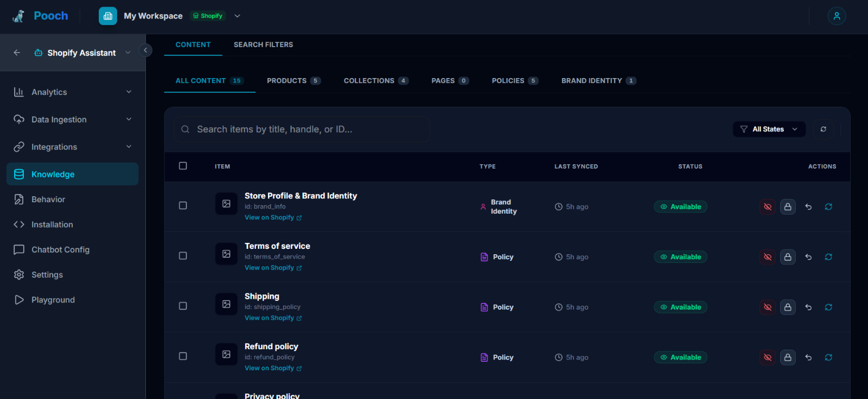
Task: Click the Shopify badge next to My Workspace
Action: click(208, 16)
